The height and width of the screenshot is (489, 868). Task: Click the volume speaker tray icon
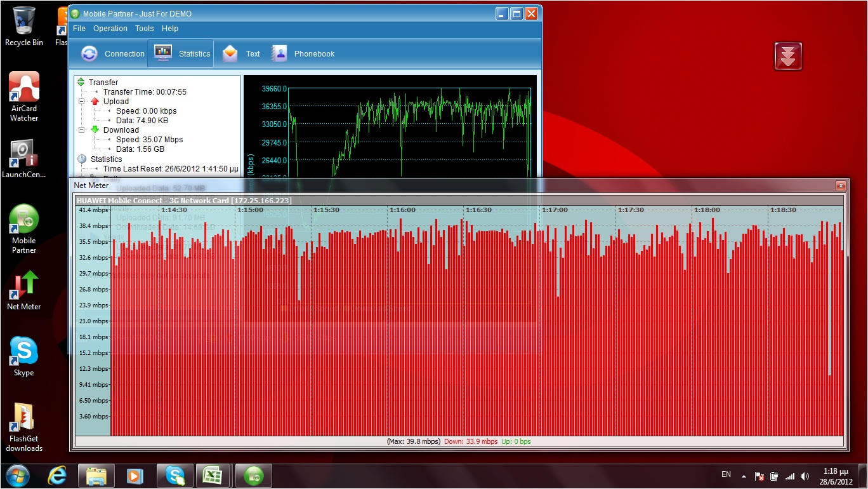(x=805, y=476)
